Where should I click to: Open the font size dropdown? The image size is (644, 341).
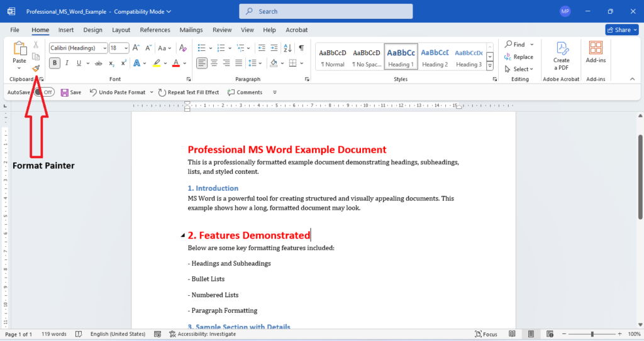126,48
